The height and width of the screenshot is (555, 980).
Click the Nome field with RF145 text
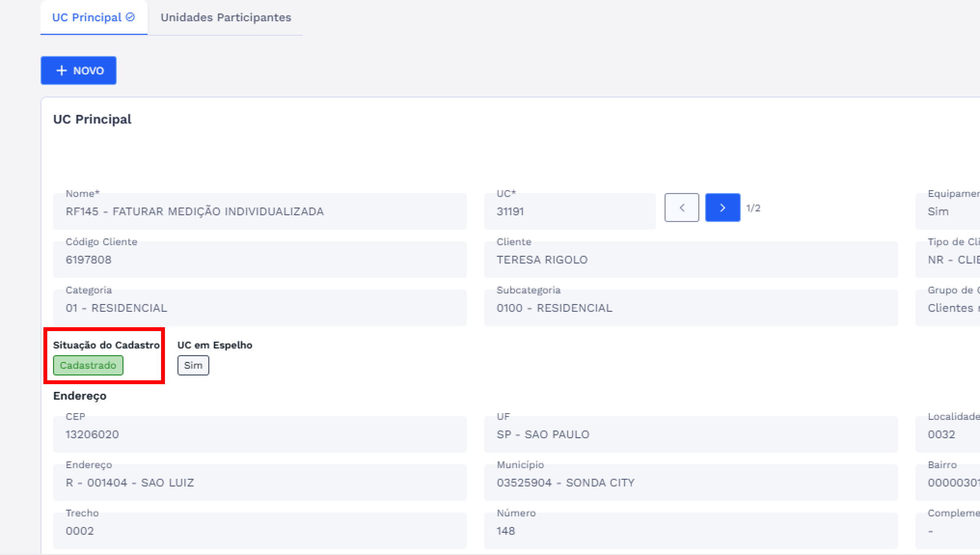[x=259, y=211]
